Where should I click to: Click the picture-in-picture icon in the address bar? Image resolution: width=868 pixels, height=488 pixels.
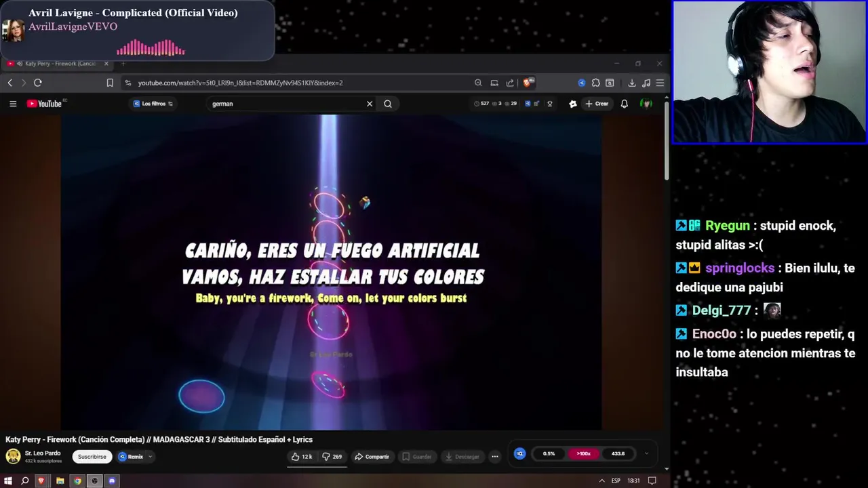pos(494,83)
